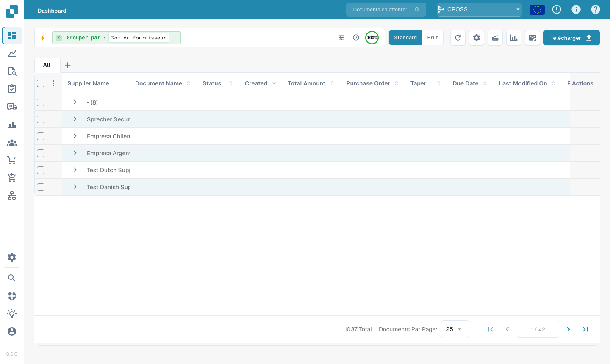Click the 100% progress circle indicator
610x364 pixels.
(x=372, y=38)
